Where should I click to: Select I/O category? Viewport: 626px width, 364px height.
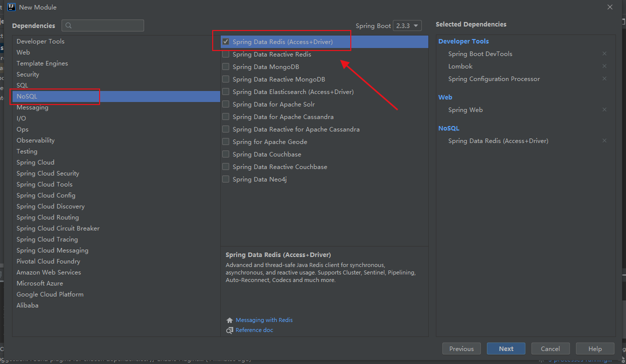tap(116, 118)
